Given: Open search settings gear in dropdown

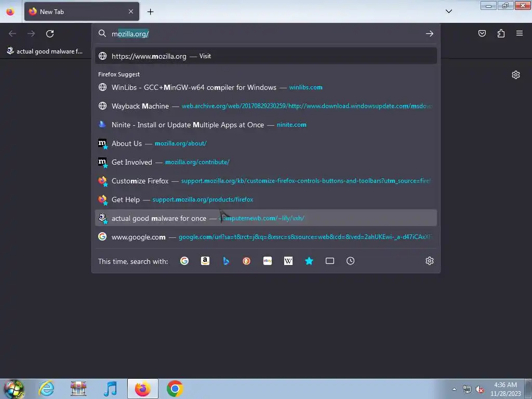Looking at the screenshot, I should [430, 261].
